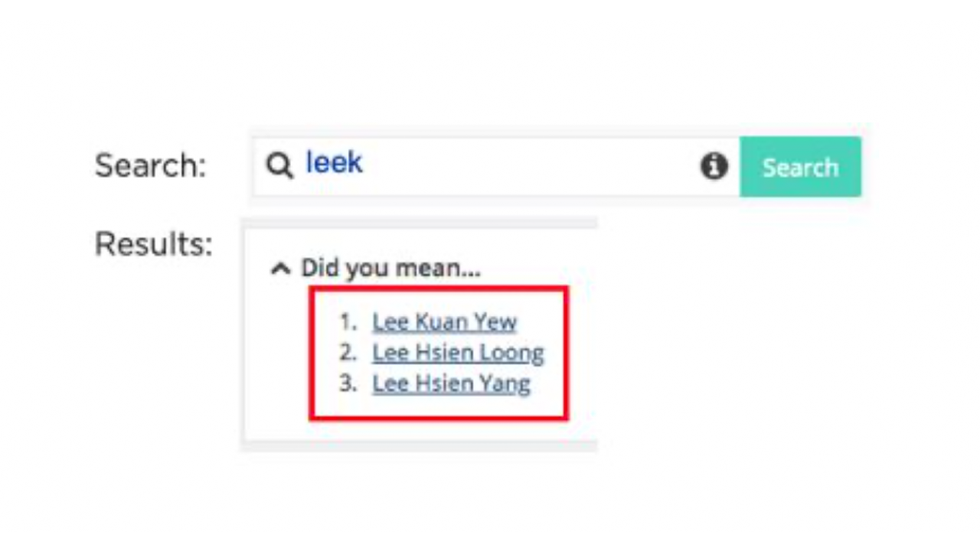
Task: Click the typed word "leek" in search box
Action: 334,162
